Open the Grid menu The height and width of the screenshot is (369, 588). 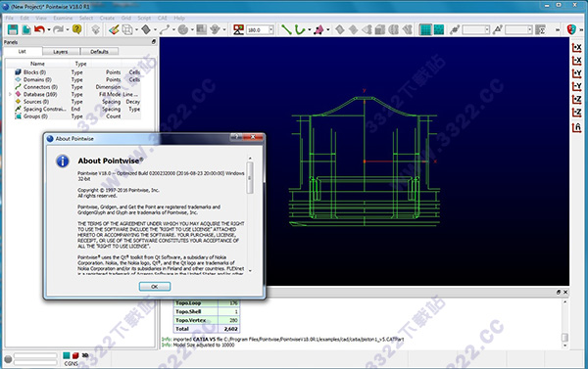click(126, 18)
